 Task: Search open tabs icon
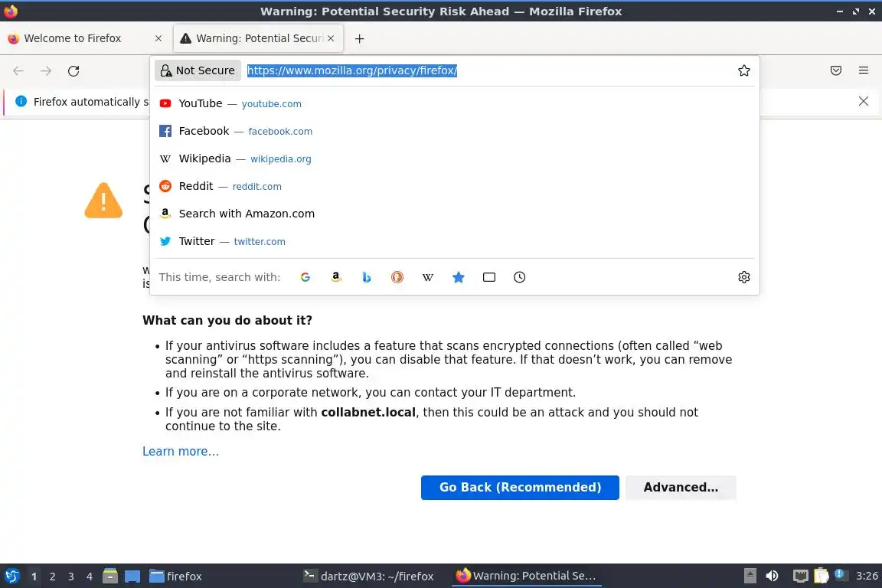pyautogui.click(x=489, y=277)
